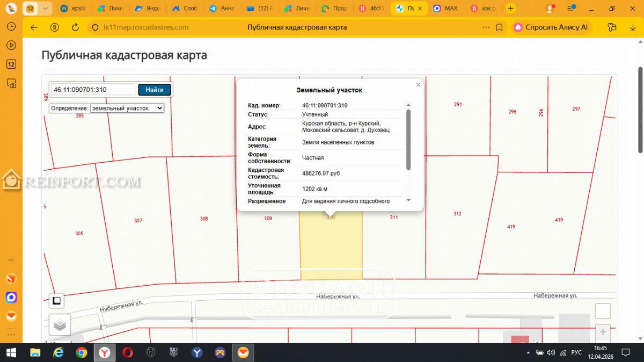Add a sidebar app with the plus icon
The width and height of the screenshot is (644, 362).
click(11, 260)
